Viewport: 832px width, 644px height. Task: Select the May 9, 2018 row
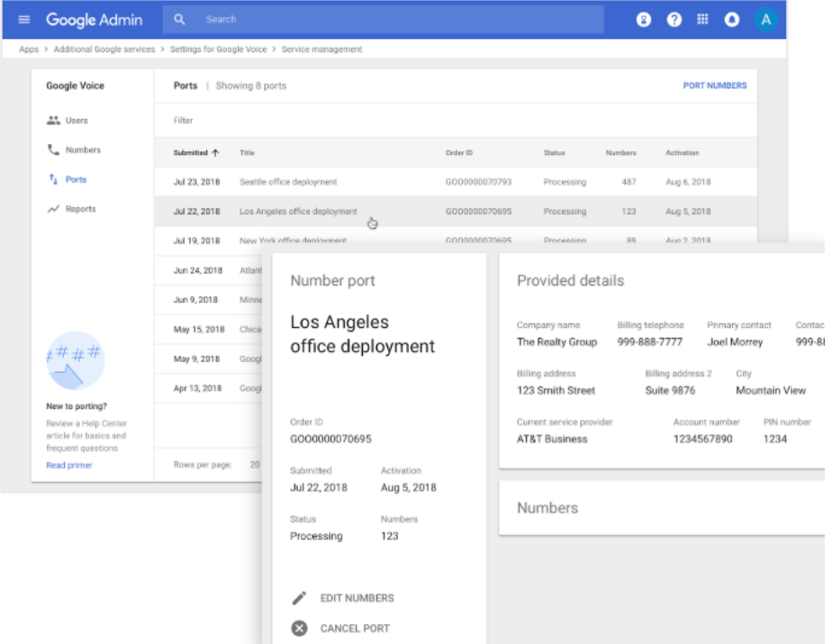click(x=209, y=358)
